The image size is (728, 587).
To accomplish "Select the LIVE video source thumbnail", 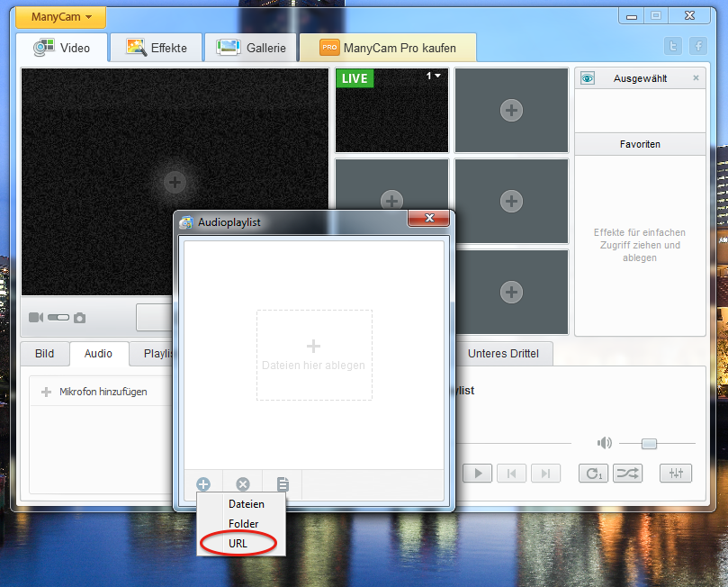I will [391, 111].
